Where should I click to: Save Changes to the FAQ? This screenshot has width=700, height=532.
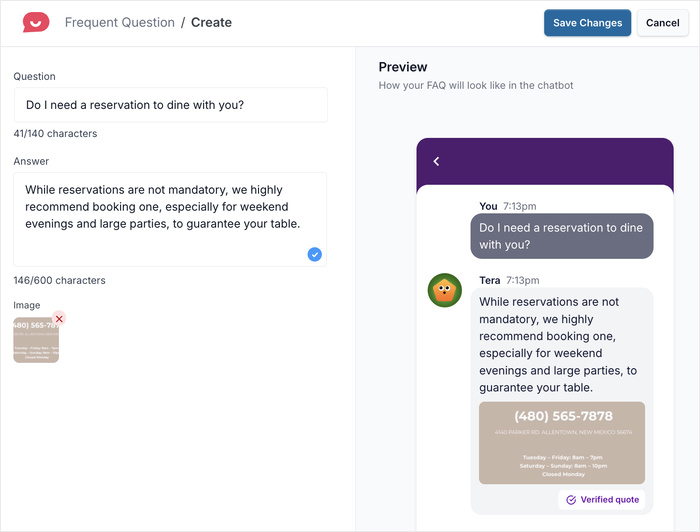click(x=587, y=23)
